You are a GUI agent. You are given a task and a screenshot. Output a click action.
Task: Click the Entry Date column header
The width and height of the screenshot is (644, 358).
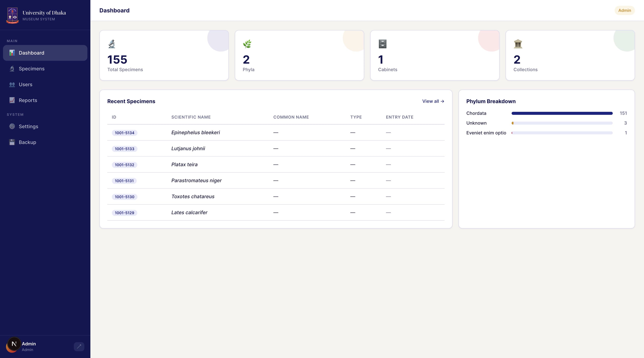pyautogui.click(x=400, y=117)
